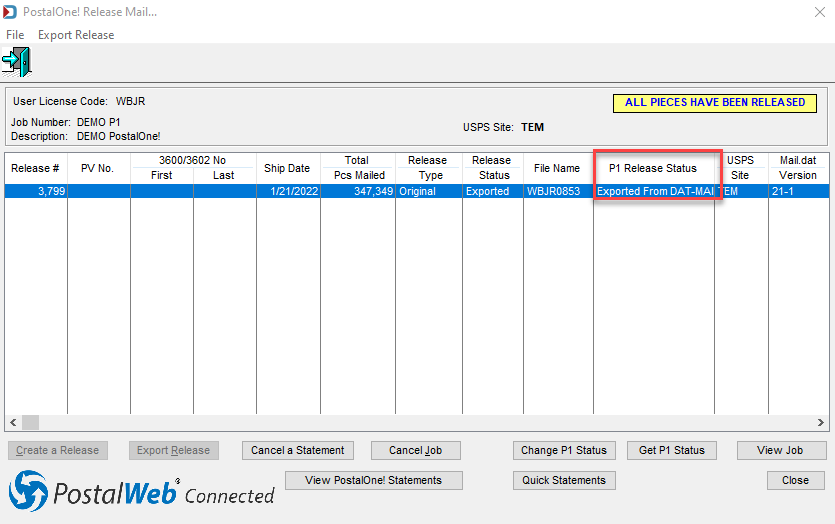Click Change P1 Status button
Screen dimensions: 835x524
[564, 451]
